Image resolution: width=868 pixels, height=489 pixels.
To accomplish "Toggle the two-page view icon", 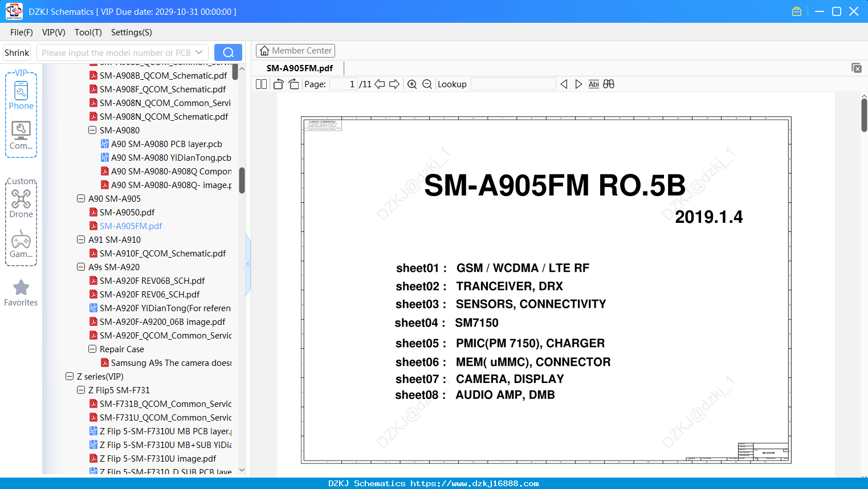I will point(262,84).
